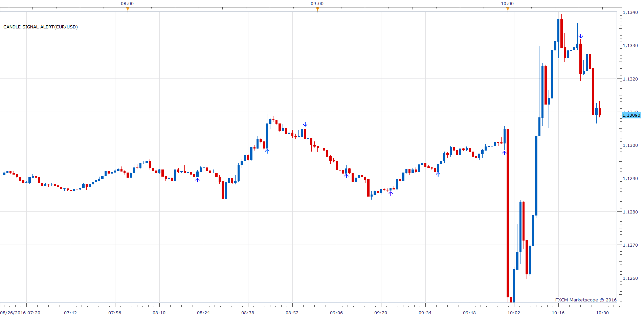
Task: Select the up-arrow signal near 08:22
Action: click(197, 180)
